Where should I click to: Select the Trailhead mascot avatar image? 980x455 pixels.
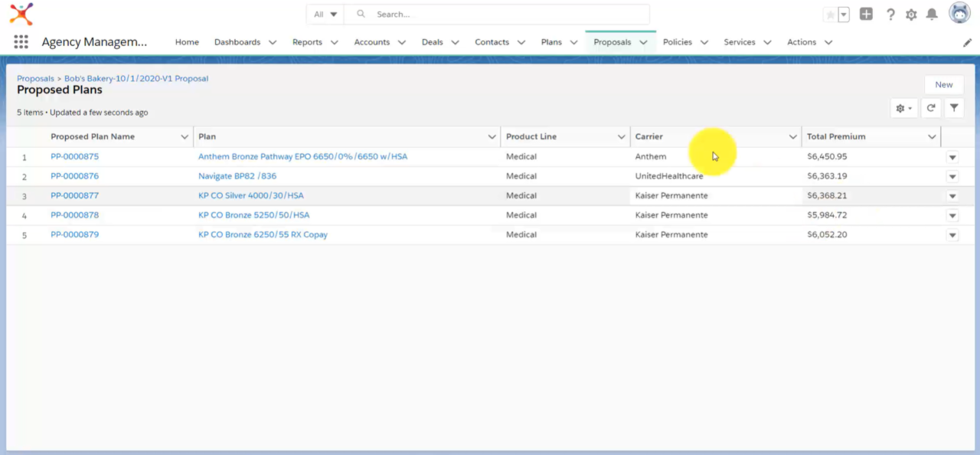[x=959, y=12]
